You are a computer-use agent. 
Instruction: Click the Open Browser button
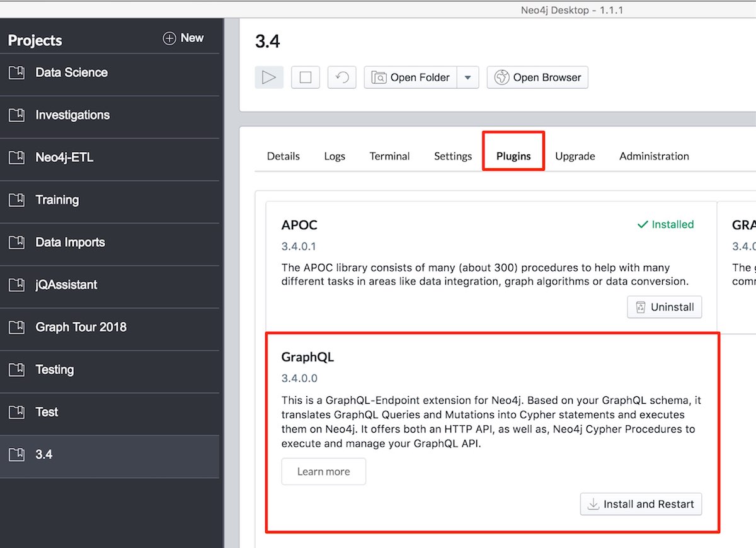[537, 77]
